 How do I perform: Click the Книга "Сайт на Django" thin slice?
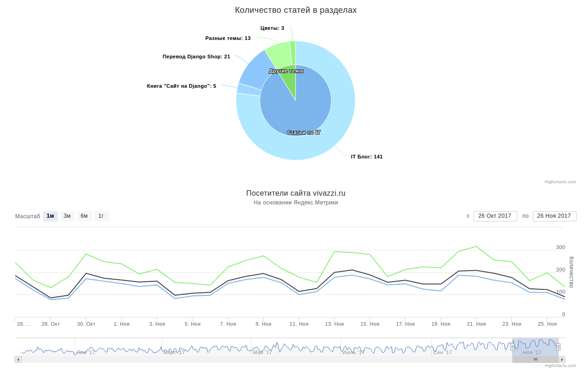[x=242, y=89]
